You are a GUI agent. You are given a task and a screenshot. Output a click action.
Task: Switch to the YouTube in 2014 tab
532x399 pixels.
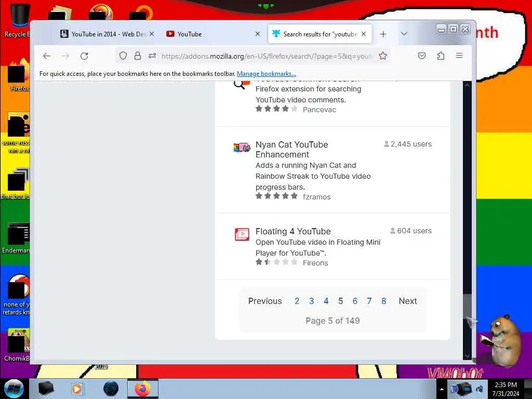click(108, 34)
